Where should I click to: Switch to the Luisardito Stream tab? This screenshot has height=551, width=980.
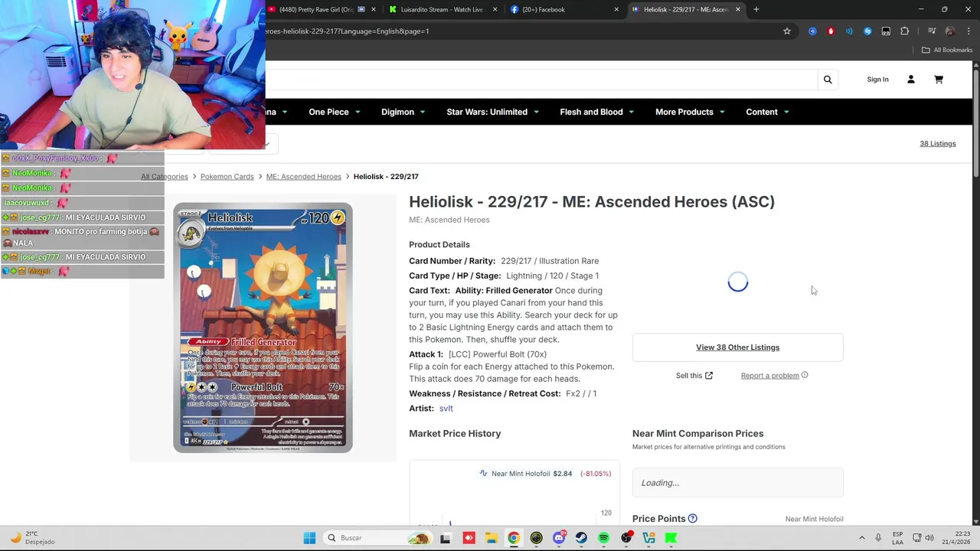click(443, 9)
